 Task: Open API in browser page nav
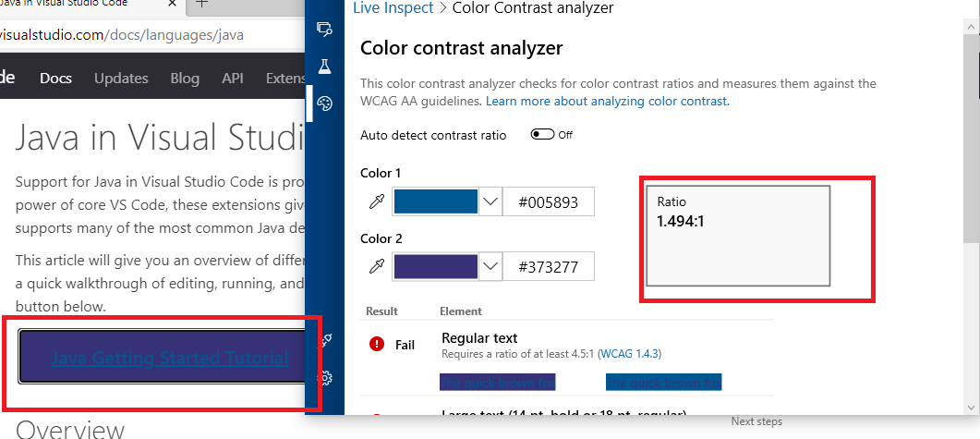[x=233, y=79]
